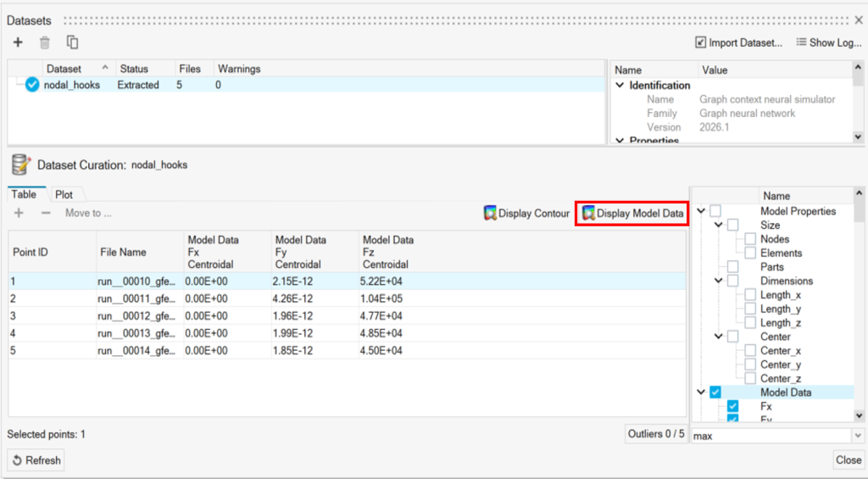Check the Center_z checkbox

[750, 378]
